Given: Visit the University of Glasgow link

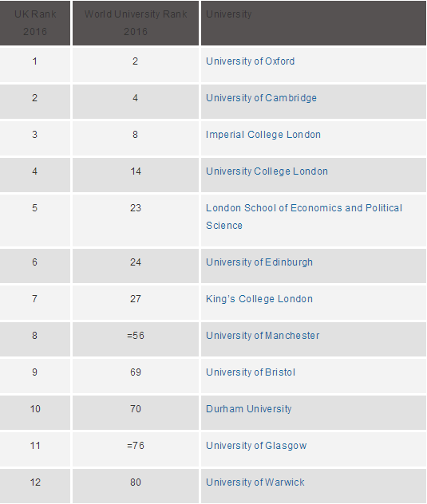Looking at the screenshot, I should [256, 446].
